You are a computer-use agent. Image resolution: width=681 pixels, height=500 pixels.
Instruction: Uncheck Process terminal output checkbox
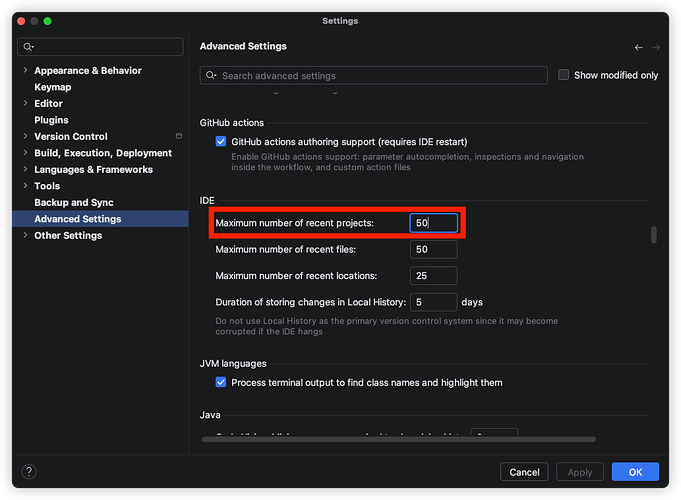pos(221,383)
